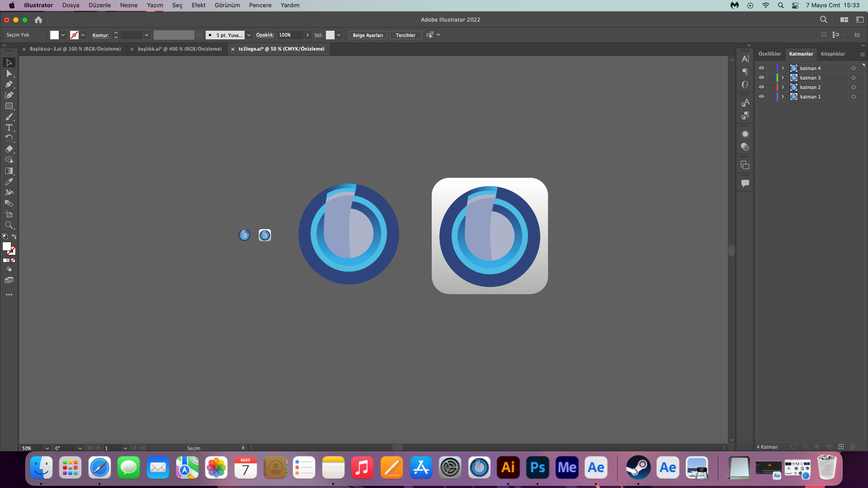Switch to Kitaplıklar panel tab
This screenshot has height=488, width=868.
(833, 54)
